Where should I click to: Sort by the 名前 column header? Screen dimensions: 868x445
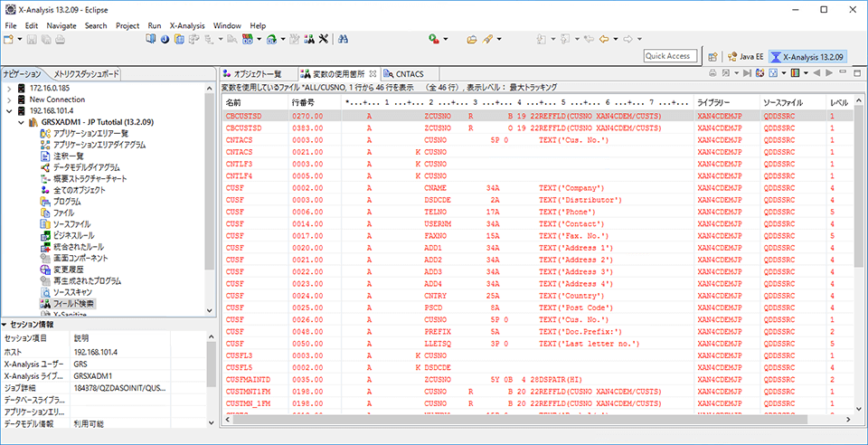point(255,103)
